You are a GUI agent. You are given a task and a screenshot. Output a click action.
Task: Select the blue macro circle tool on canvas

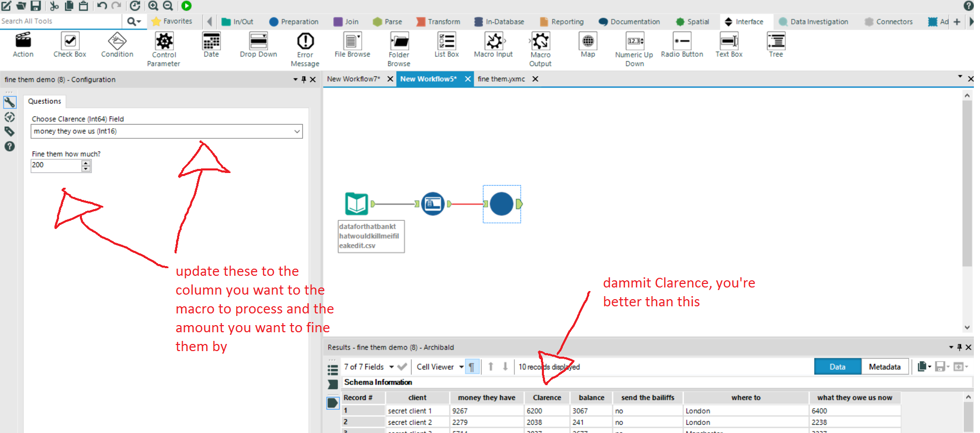point(502,204)
